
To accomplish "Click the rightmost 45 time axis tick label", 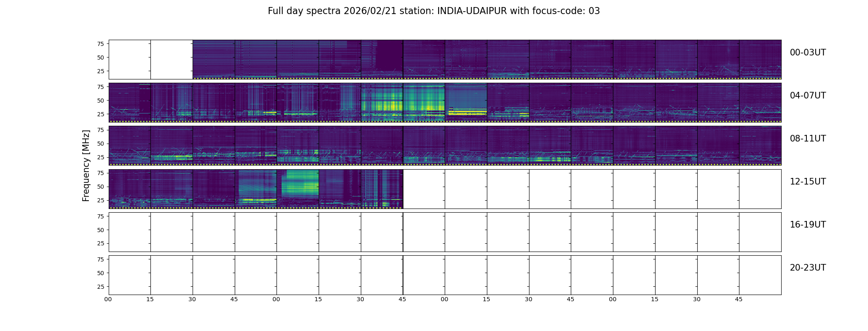I will [739, 299].
